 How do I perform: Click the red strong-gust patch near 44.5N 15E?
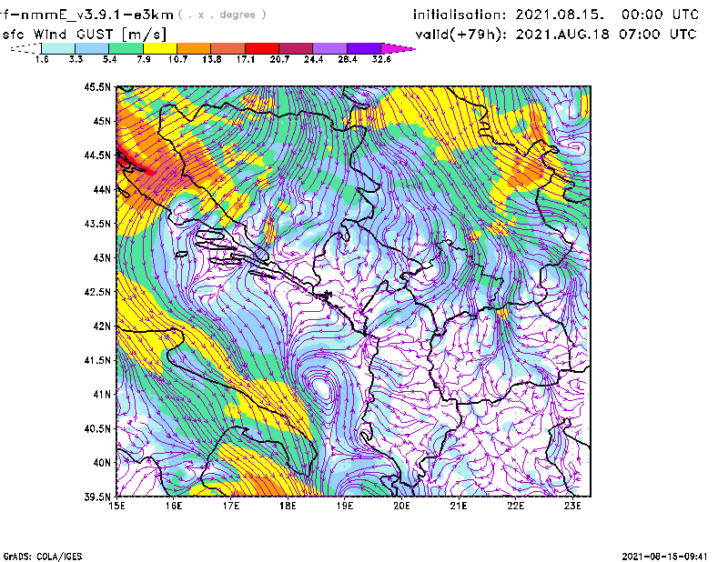tap(135, 163)
